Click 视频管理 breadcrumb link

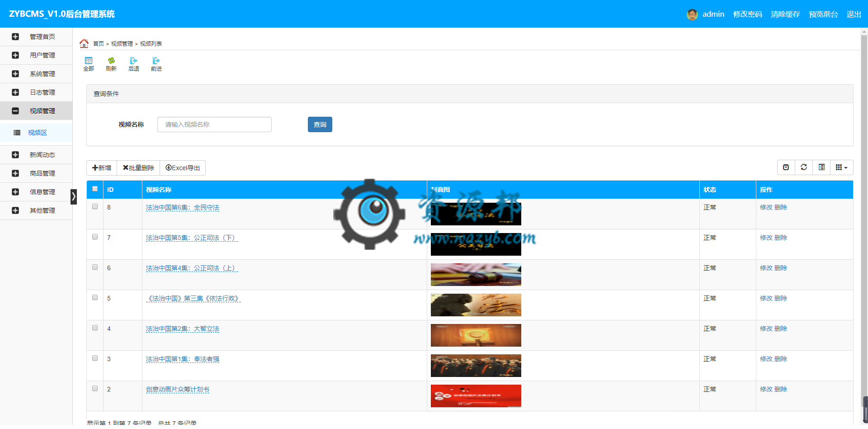click(x=122, y=44)
